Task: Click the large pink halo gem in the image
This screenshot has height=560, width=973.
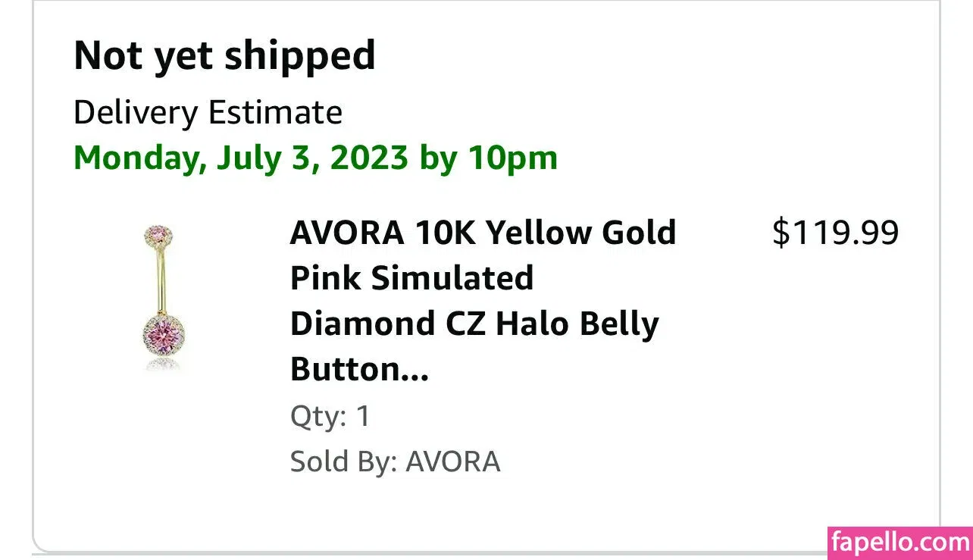Action: coord(162,333)
